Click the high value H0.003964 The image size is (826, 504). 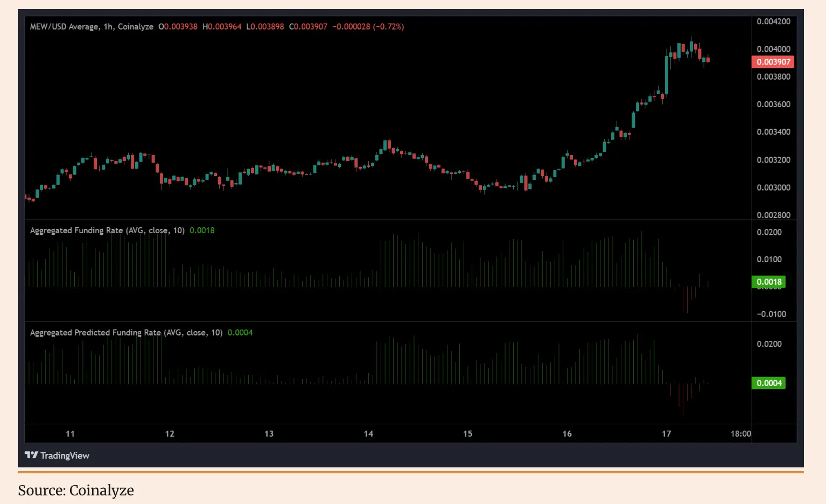point(222,26)
